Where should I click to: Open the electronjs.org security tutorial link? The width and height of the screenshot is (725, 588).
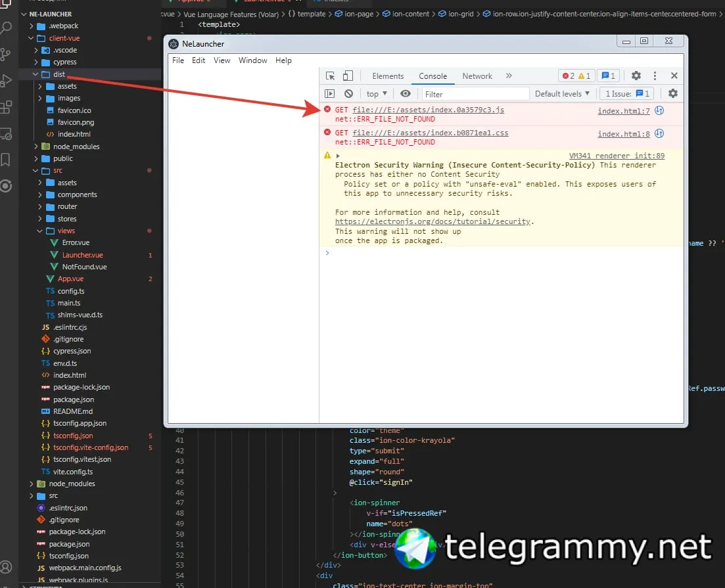tap(433, 221)
